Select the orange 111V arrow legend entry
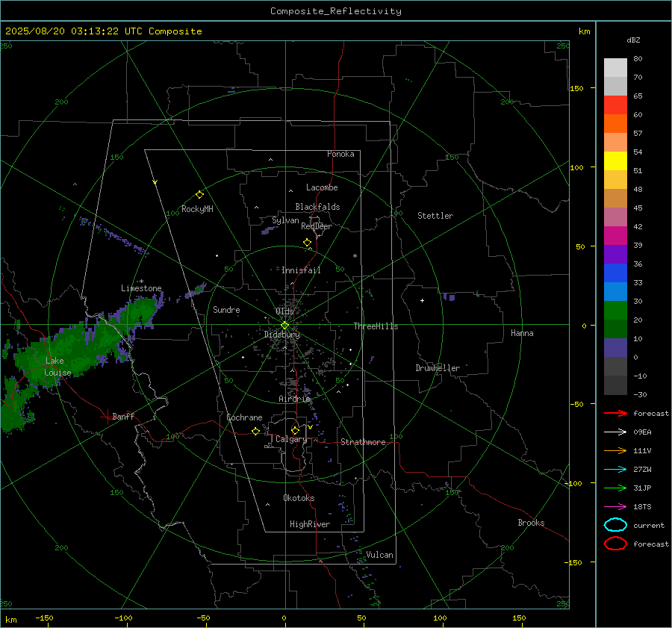The image size is (672, 628). [615, 450]
